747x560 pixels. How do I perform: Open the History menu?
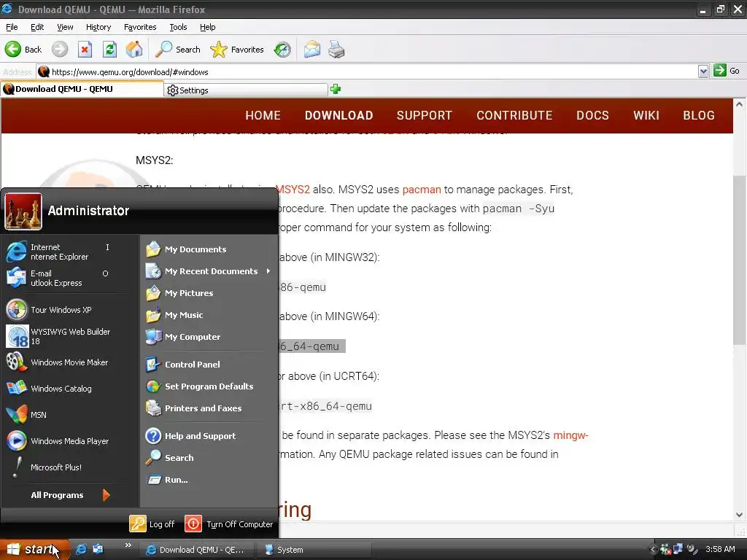point(98,27)
